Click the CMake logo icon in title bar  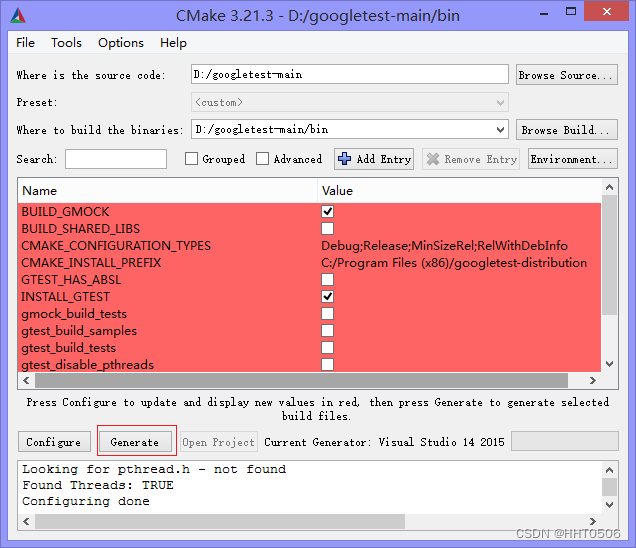click(18, 16)
